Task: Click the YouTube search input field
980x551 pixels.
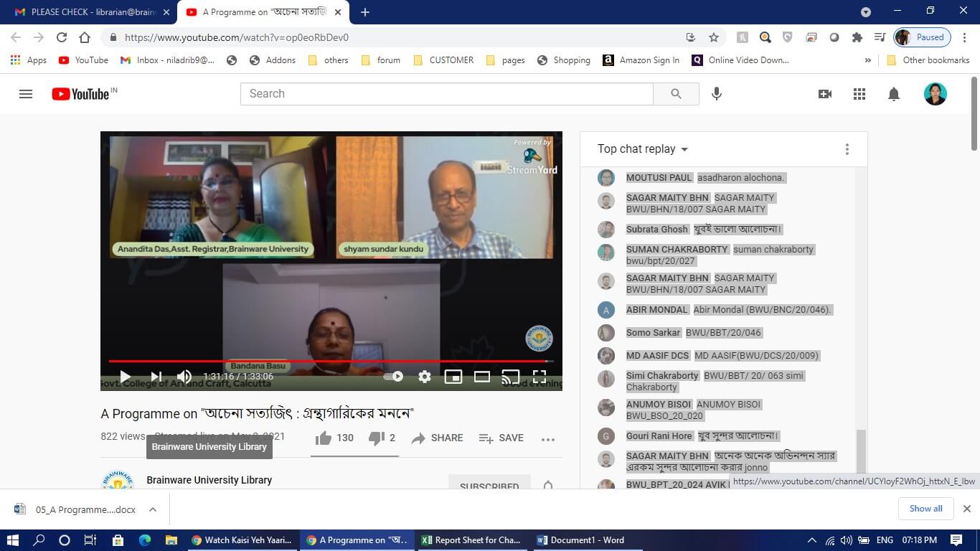Action: pos(446,94)
